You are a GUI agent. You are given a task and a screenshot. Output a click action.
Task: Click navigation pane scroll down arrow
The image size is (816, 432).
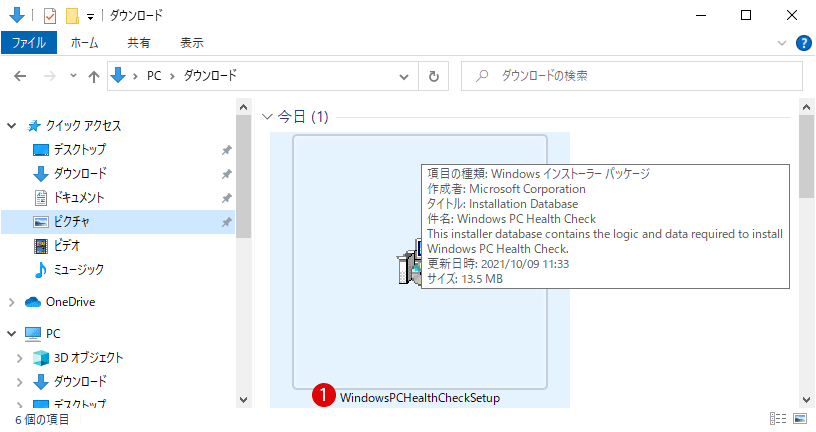pyautogui.click(x=243, y=400)
